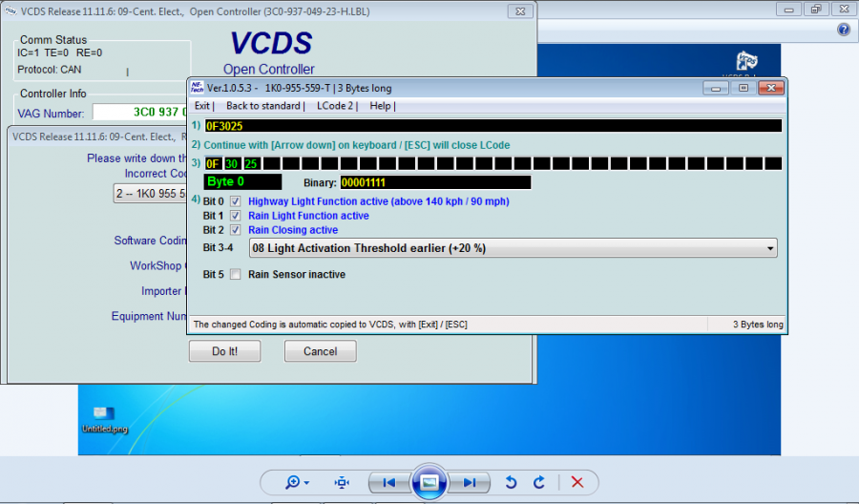
Task: Rotate image counterclockwise
Action: (x=511, y=482)
